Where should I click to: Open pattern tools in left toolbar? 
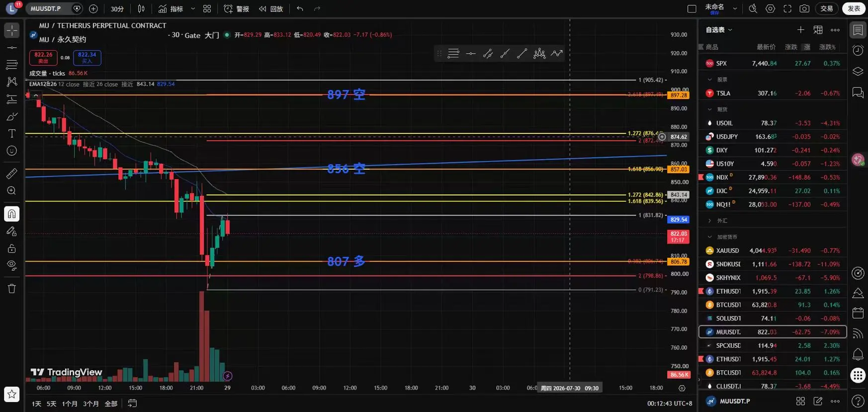point(12,82)
